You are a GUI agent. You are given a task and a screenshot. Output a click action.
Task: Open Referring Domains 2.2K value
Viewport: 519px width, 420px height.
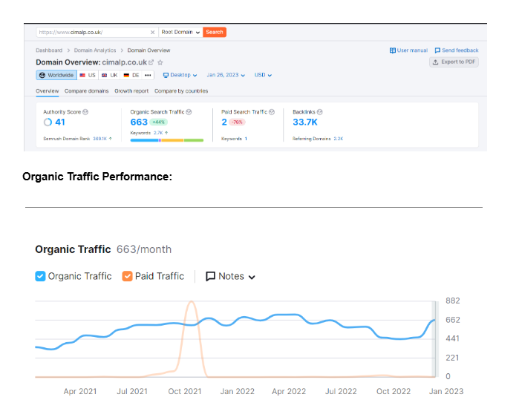tap(339, 139)
